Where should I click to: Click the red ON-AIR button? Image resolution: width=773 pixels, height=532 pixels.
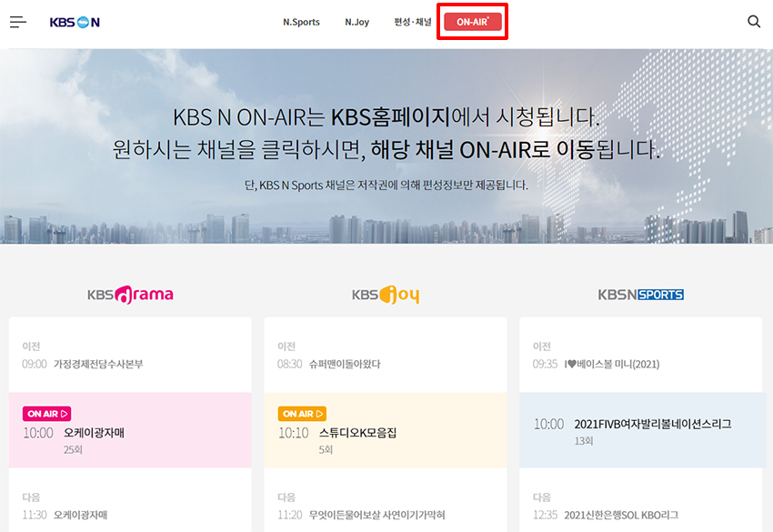[473, 22]
